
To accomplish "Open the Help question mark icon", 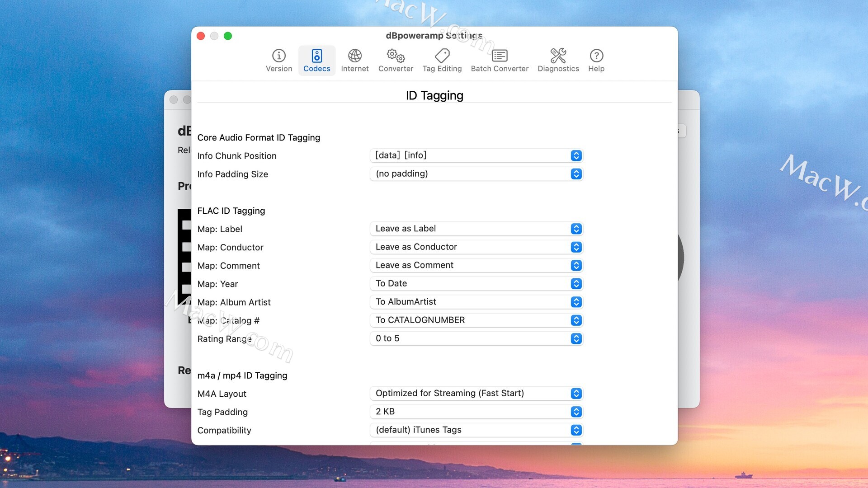I will click(x=596, y=56).
